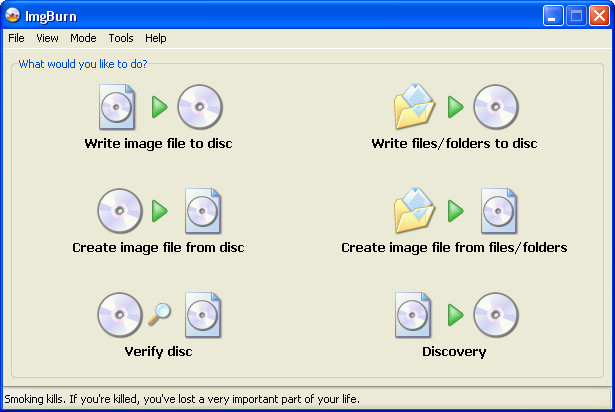Open the File menu
615x412 pixels.
coord(16,38)
